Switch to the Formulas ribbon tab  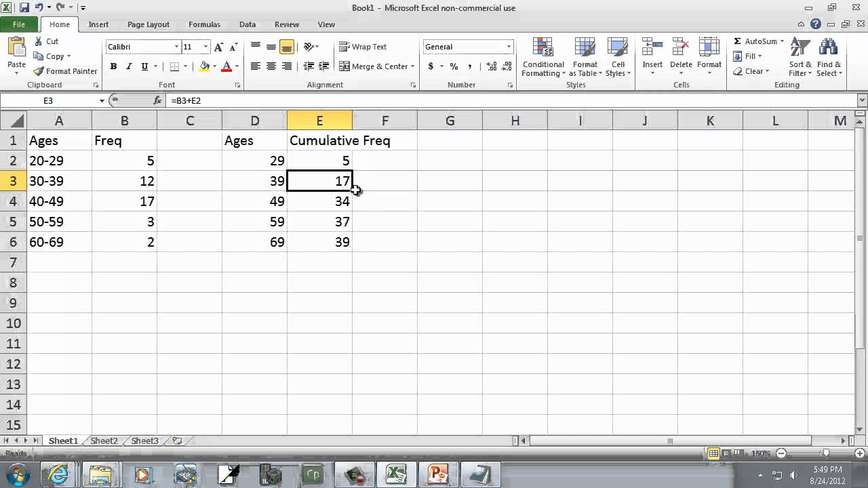(204, 24)
